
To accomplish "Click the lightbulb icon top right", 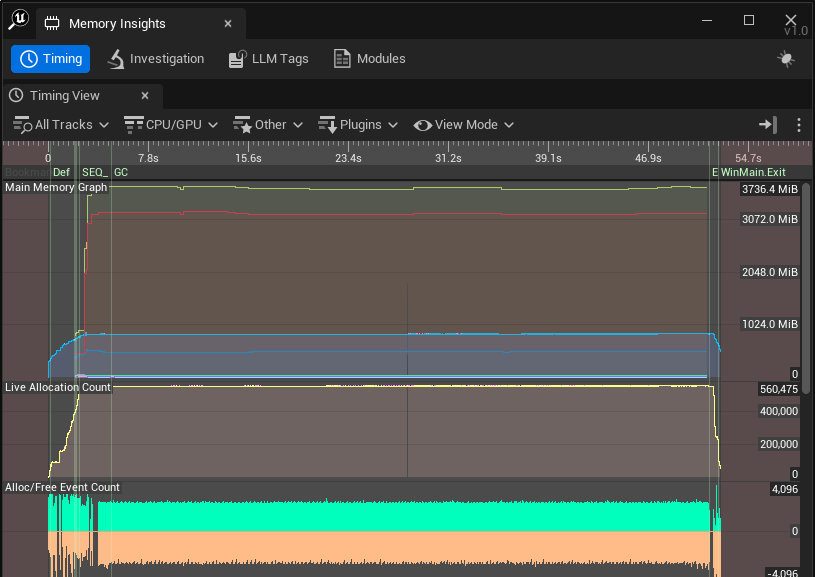I will (786, 59).
